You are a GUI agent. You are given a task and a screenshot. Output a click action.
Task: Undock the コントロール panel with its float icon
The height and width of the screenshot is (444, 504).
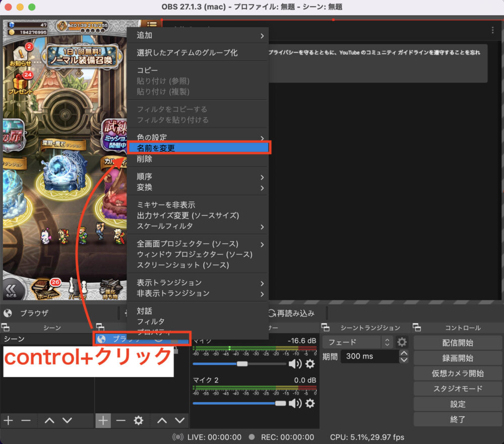[417, 327]
